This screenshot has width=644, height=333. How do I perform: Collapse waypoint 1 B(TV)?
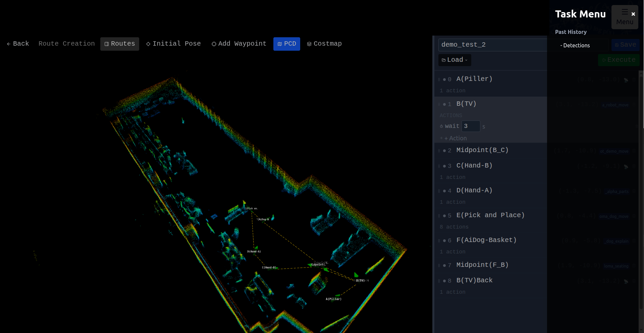click(x=466, y=104)
